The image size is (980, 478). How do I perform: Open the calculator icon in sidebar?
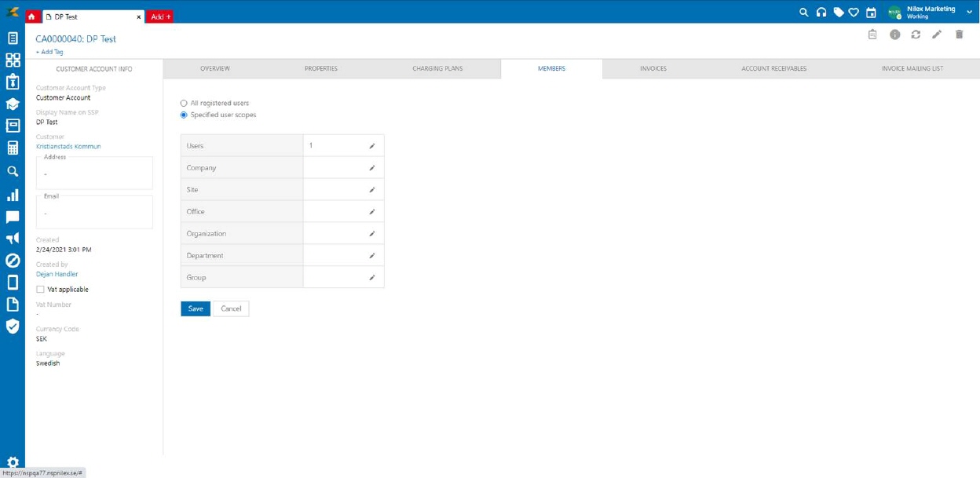[13, 148]
